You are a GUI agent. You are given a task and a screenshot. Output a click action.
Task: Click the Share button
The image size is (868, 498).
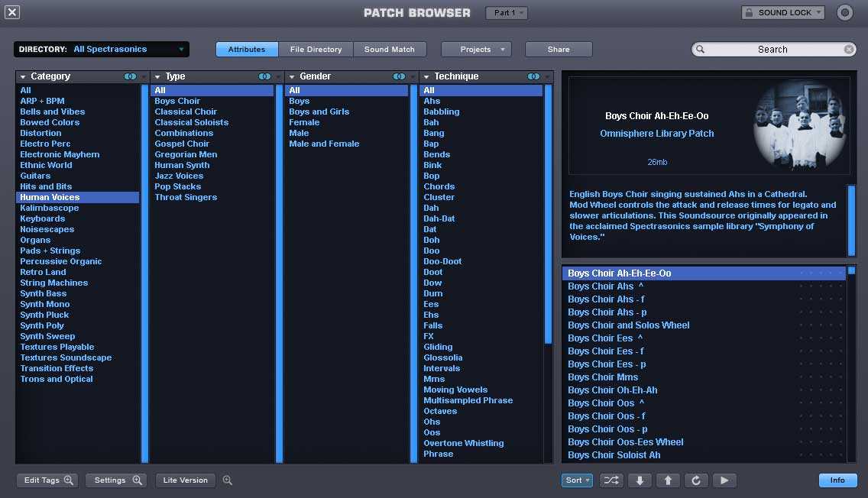coord(559,50)
